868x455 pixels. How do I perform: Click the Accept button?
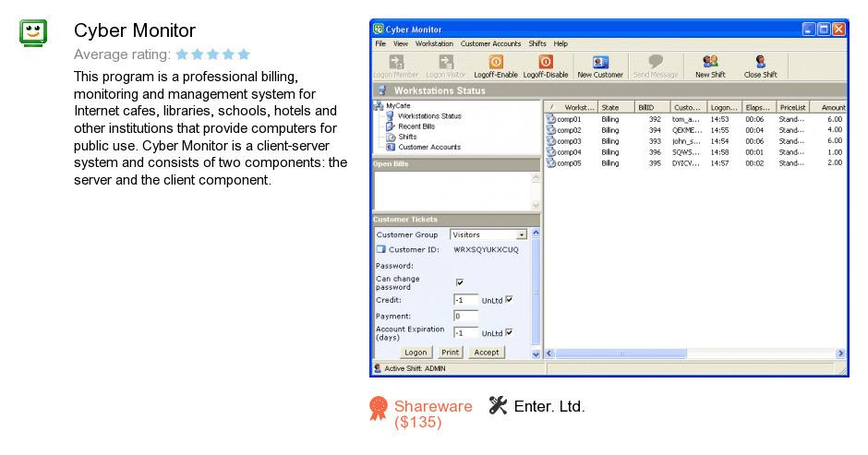487,352
